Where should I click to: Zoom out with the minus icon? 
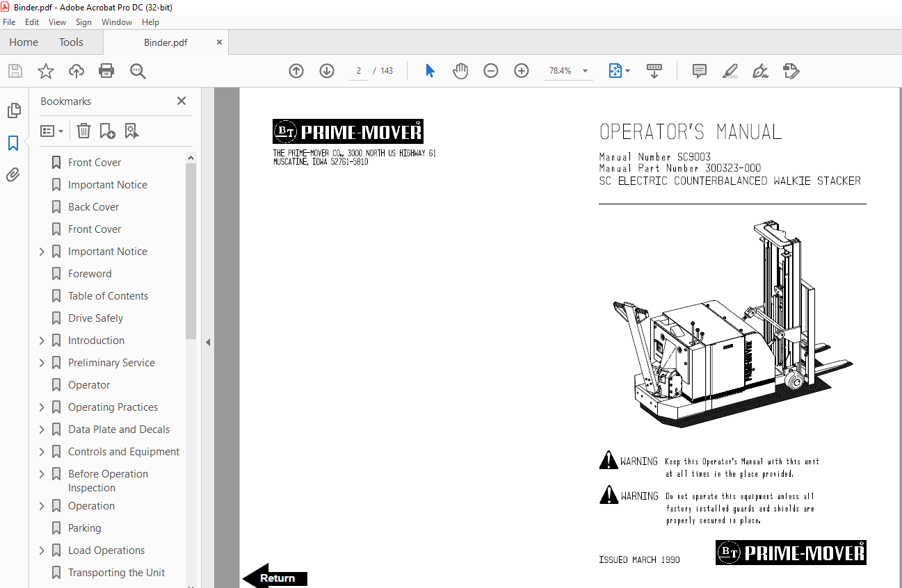pos(491,71)
